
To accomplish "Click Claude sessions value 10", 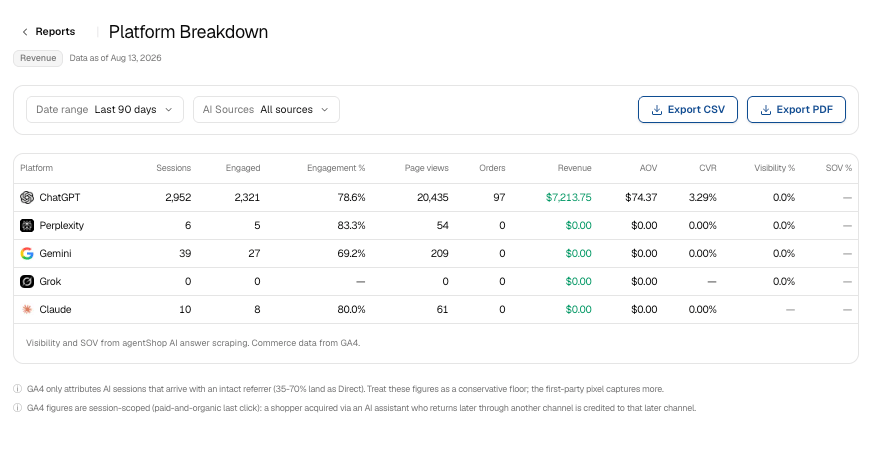I will click(x=185, y=309).
